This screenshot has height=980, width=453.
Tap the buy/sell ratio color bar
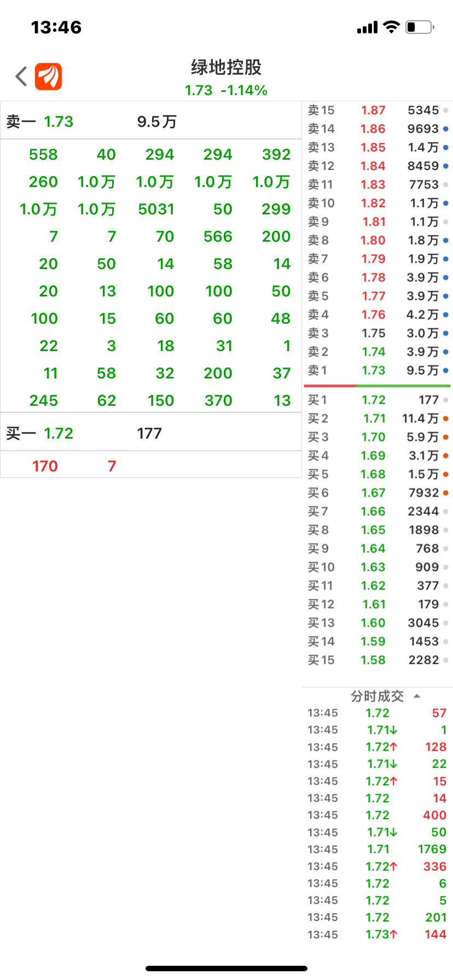point(377,386)
